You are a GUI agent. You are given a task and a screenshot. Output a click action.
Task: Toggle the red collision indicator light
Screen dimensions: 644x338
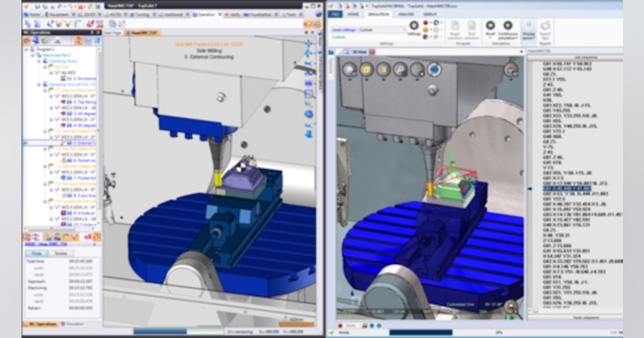pyautogui.click(x=425, y=23)
